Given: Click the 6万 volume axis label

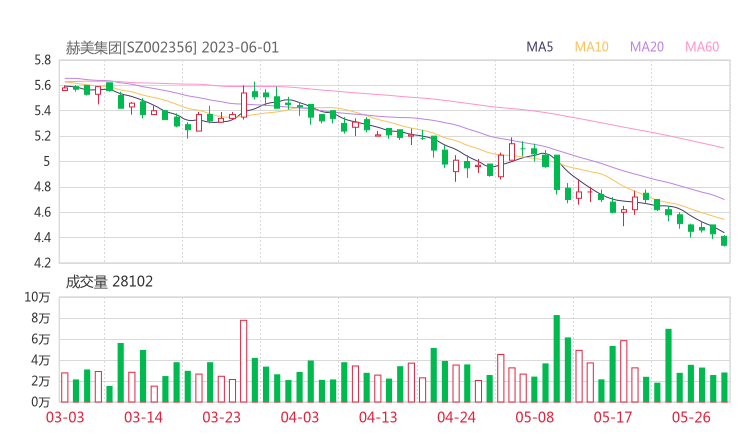Looking at the screenshot, I should [41, 339].
